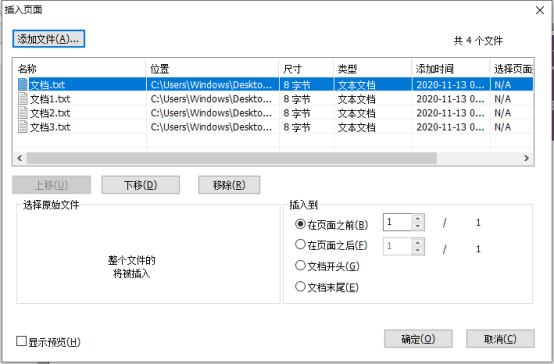Image resolution: width=554 pixels, height=364 pixels.
Task: Cancel with the 取消(C) button
Action: click(x=500, y=339)
